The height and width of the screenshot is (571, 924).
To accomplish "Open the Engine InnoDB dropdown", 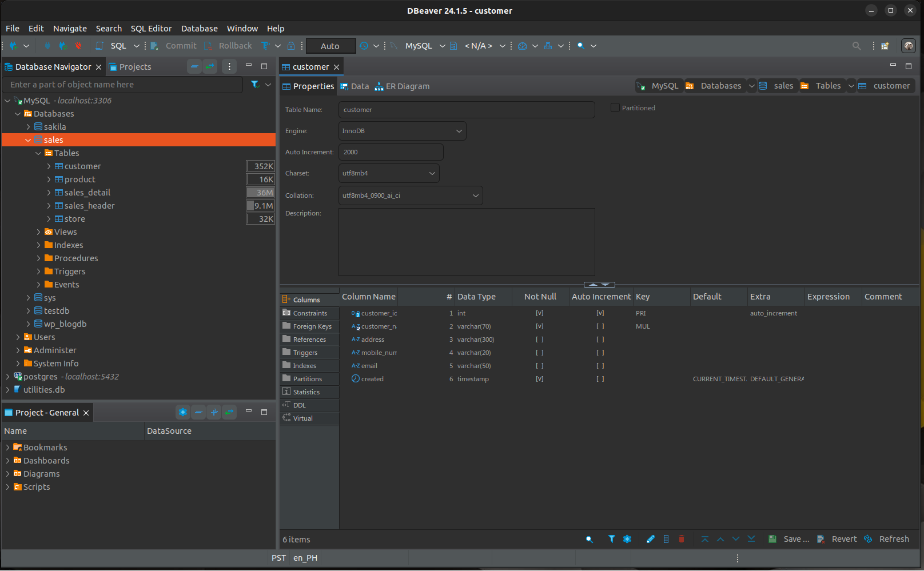I will click(402, 131).
